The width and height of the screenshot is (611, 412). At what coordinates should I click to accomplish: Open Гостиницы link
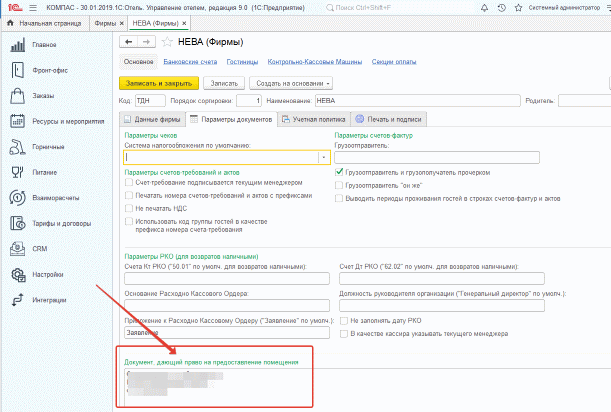click(242, 62)
